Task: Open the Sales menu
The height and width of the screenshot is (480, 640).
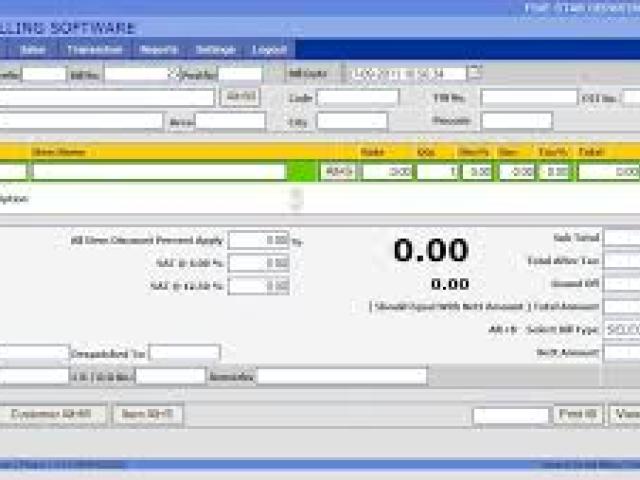Action: click(33, 50)
